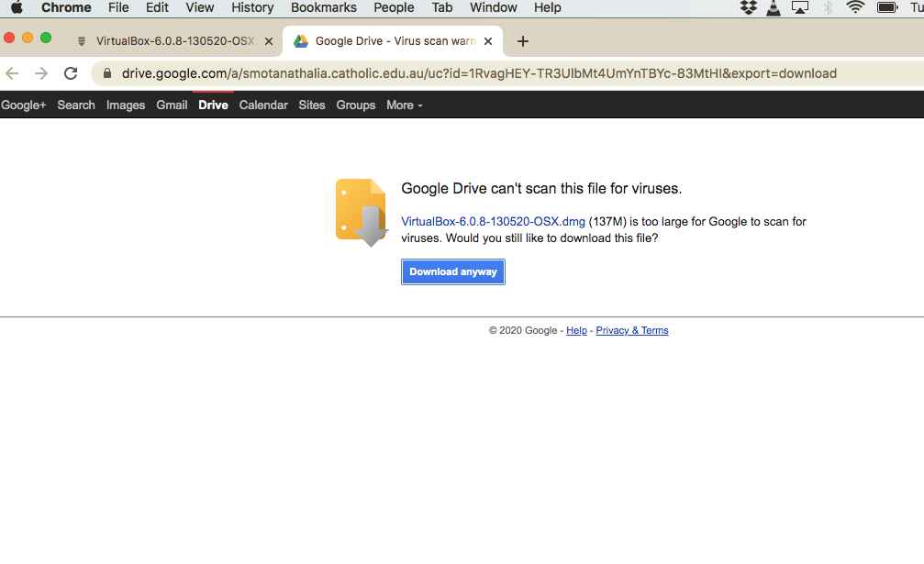Switch to the VirtualBox-6.0.8-130520-OSX tab
The height and width of the screenshot is (564, 924).
click(175, 41)
